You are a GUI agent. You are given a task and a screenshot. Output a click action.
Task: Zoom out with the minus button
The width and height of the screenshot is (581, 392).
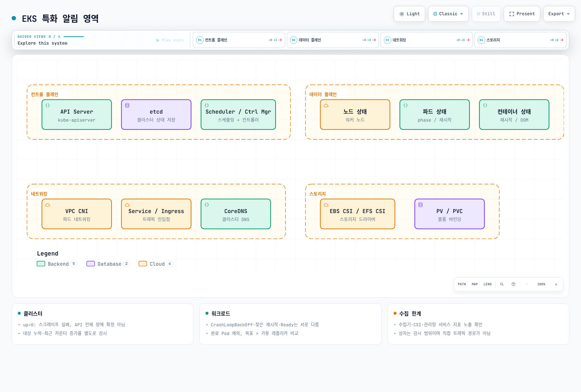527,284
